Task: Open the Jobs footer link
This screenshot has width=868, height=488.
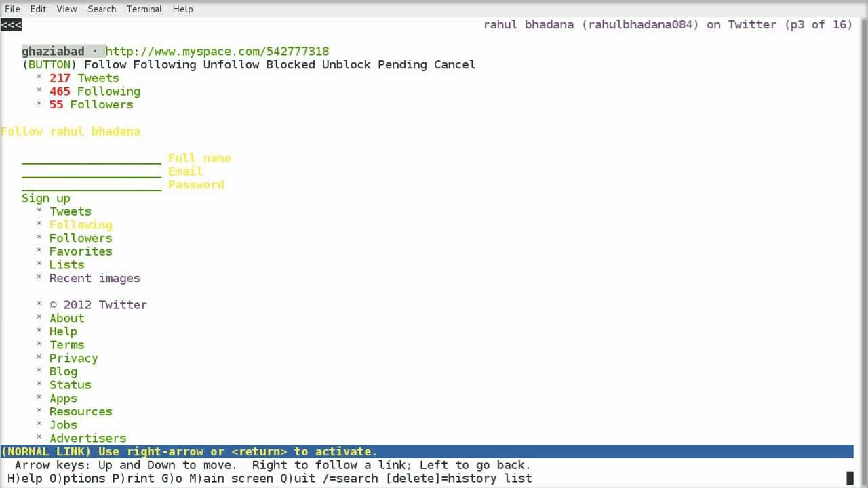Action: coord(63,425)
